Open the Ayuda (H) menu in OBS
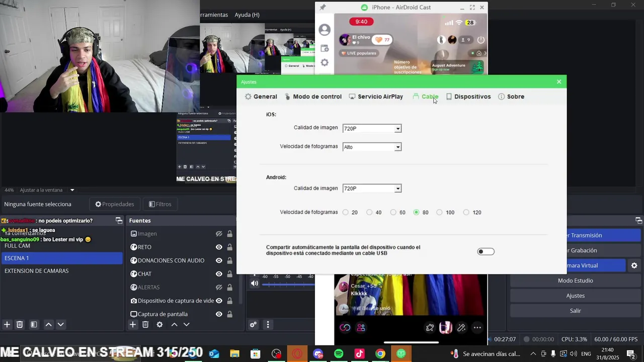The image size is (644, 362). click(247, 15)
